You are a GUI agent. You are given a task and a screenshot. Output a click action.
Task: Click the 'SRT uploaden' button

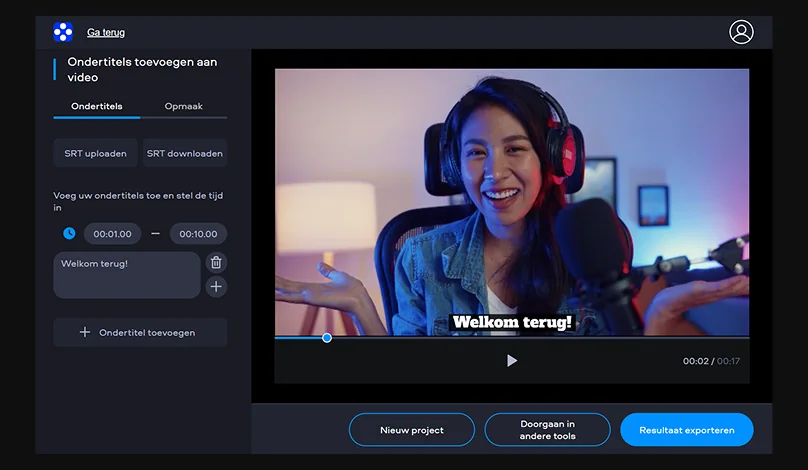[x=95, y=153]
